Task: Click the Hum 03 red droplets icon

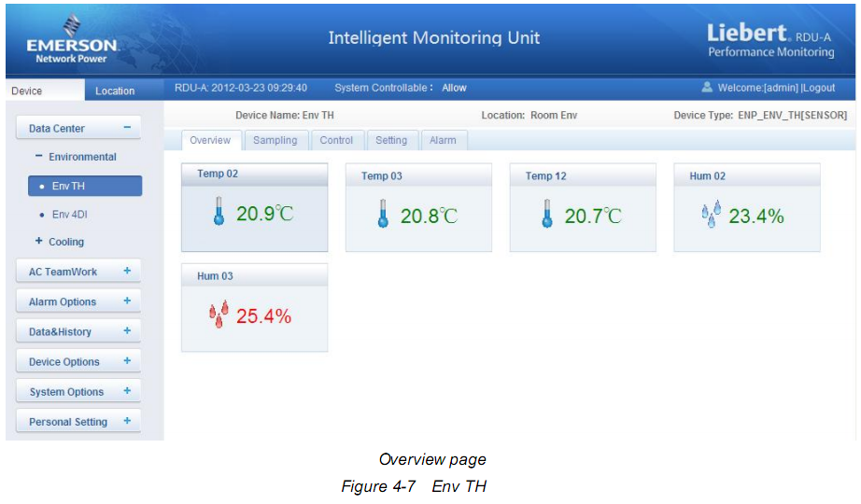Action: [x=219, y=315]
